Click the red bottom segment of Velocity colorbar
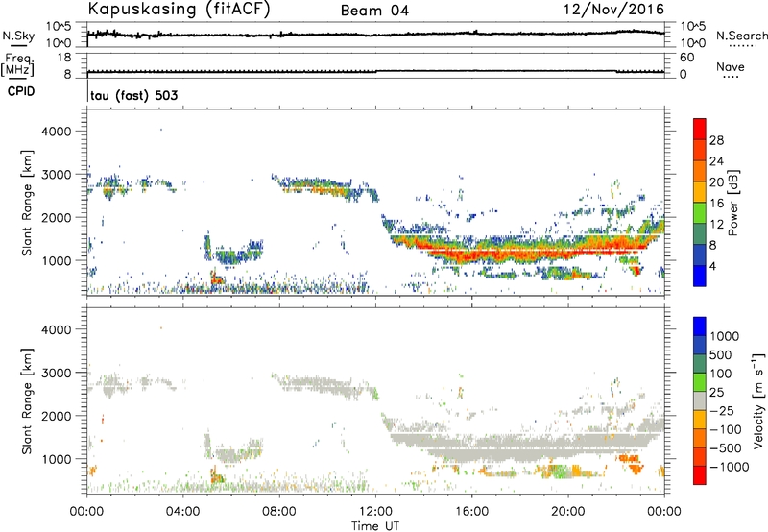Screen dimensions: 768x532 point(700,475)
